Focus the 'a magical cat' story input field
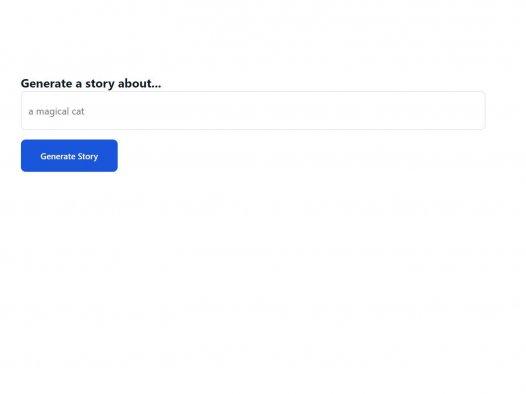 tap(253, 110)
